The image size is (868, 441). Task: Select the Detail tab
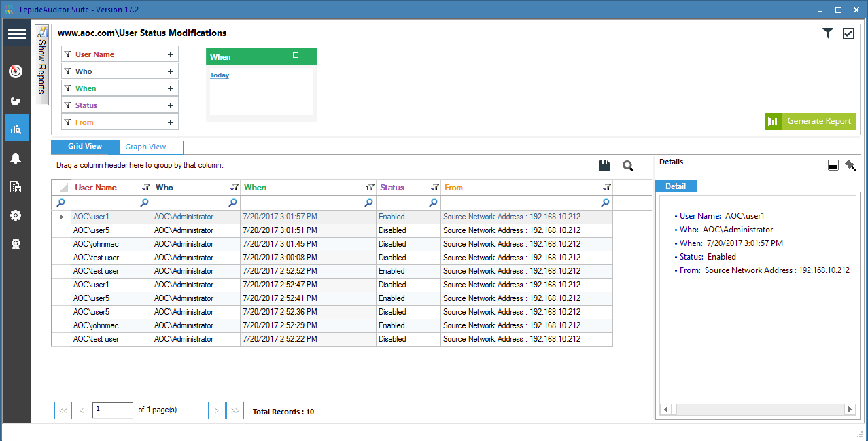point(676,186)
